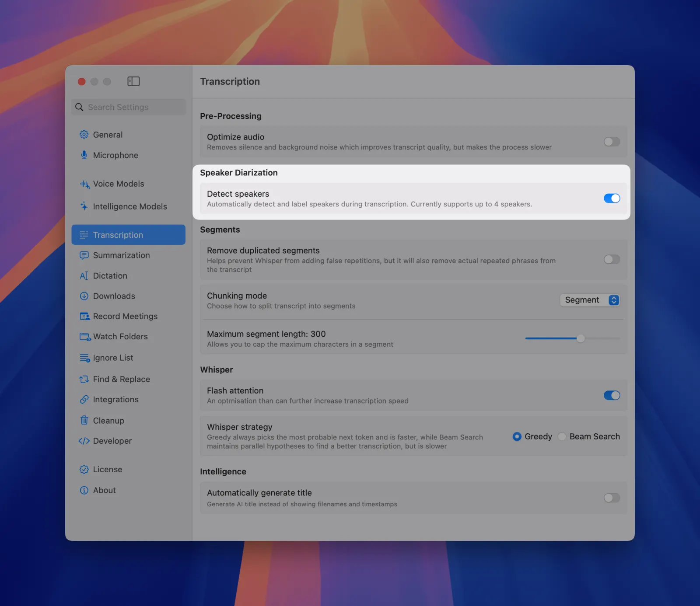Screen dimensions: 700x606
Task: Click in the Search Settings field
Action: pos(128,107)
